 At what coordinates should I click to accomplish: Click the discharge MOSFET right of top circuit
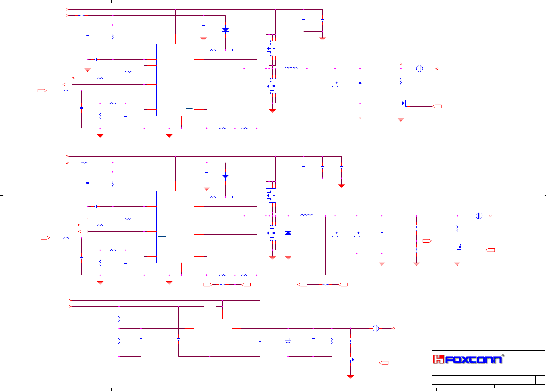[x=402, y=103]
